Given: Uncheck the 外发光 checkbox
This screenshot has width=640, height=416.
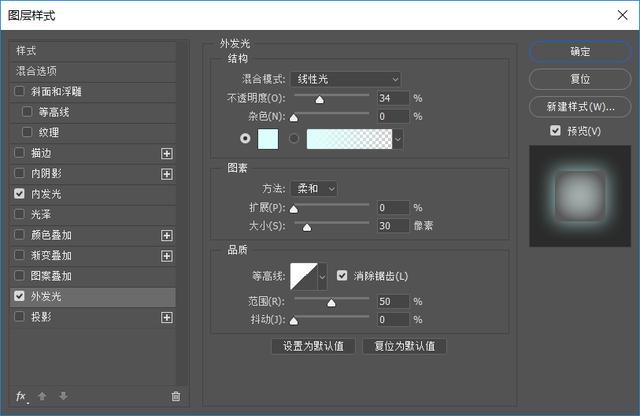Looking at the screenshot, I should (19, 296).
